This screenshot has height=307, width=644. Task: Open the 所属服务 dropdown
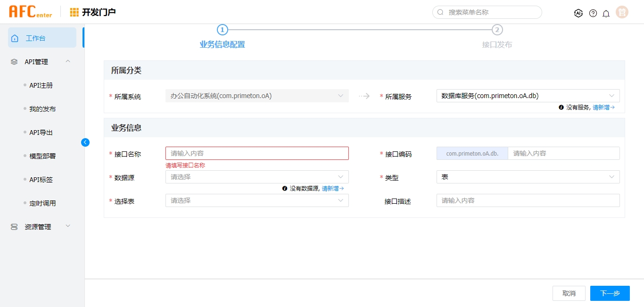pos(528,96)
